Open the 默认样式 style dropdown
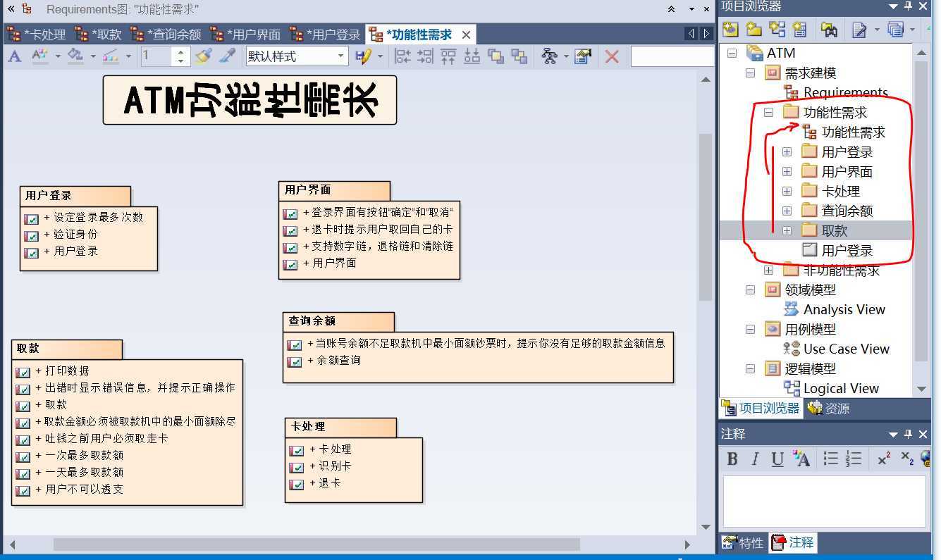This screenshot has height=560, width=941. [x=341, y=56]
